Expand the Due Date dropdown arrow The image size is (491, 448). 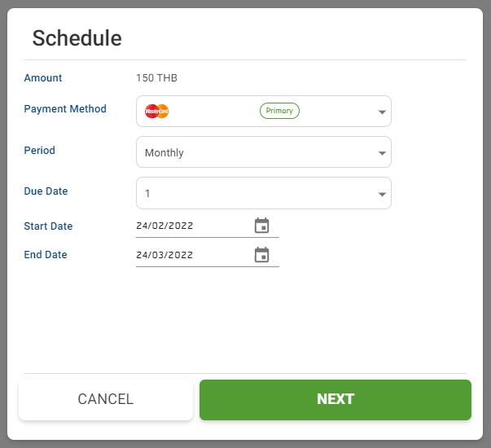[382, 194]
